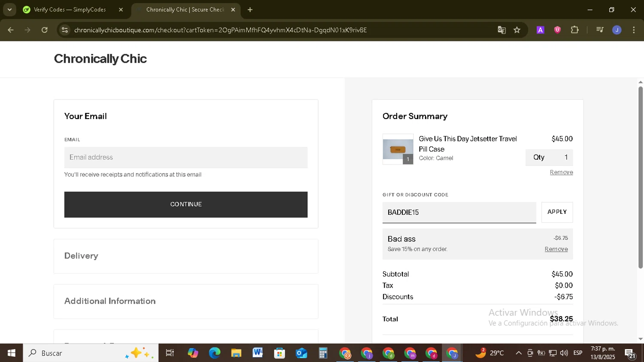The width and height of the screenshot is (644, 362).
Task: Open Microsoft Edge from the taskbar
Action: click(x=214, y=353)
